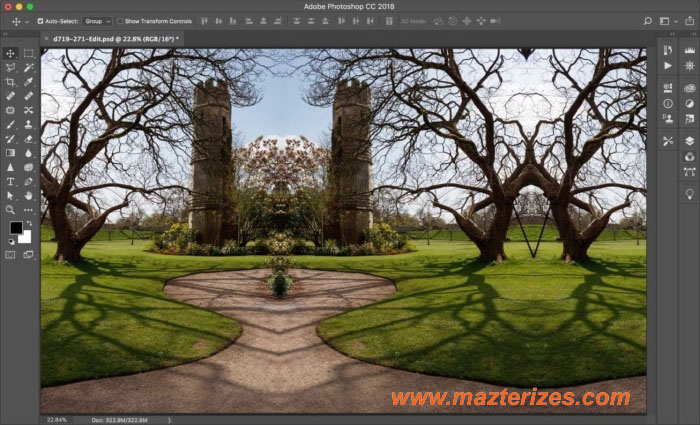The width and height of the screenshot is (700, 425).
Task: Select the Brush tool
Action: click(10, 125)
